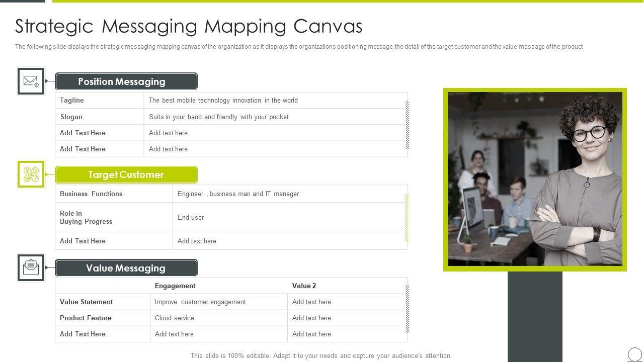This screenshot has height=362, width=644.
Task: Click Improve customer engagement cell
Action: pos(200,302)
